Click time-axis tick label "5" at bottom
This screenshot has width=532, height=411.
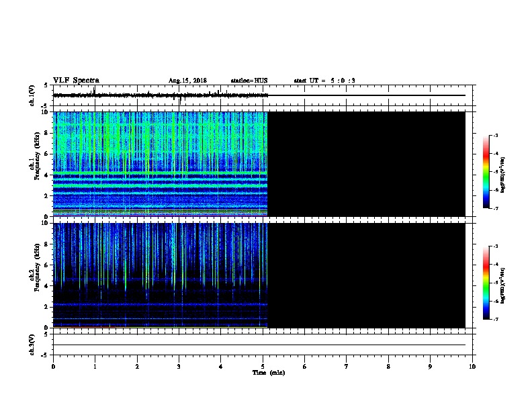[263, 367]
